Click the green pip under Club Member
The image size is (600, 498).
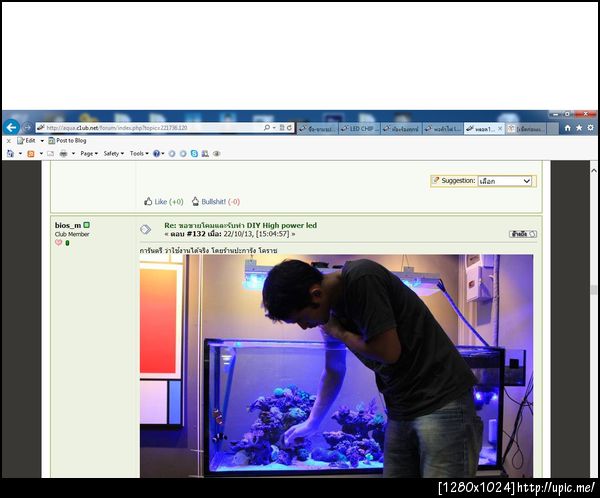pos(67,243)
